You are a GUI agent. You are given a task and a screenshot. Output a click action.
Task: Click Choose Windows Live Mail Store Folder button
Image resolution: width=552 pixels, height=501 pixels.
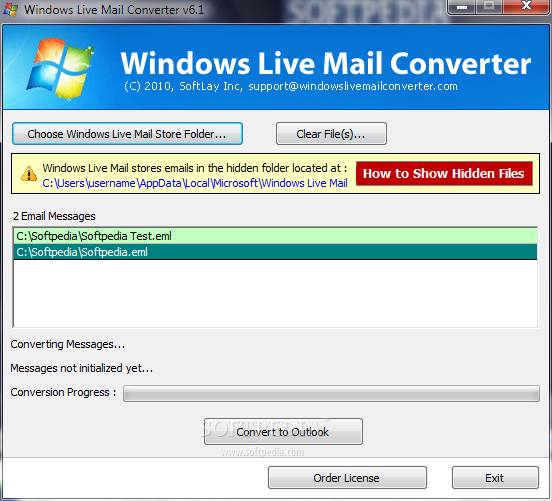[127, 134]
